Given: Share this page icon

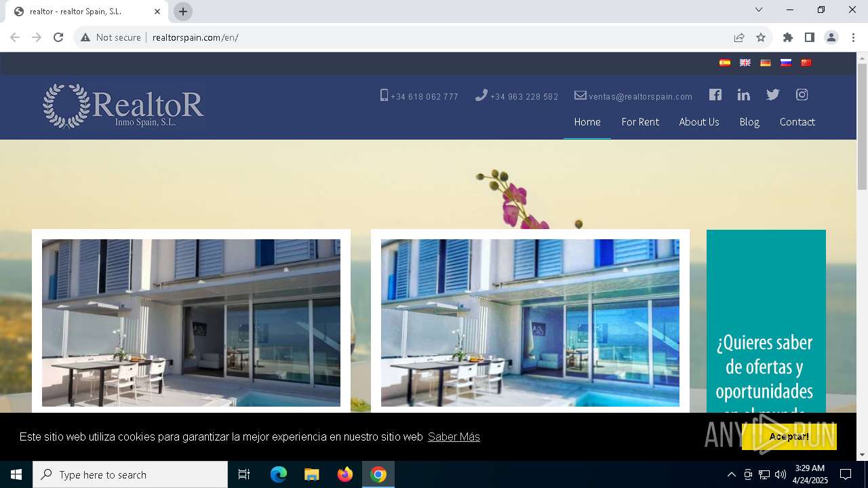Looking at the screenshot, I should [739, 37].
